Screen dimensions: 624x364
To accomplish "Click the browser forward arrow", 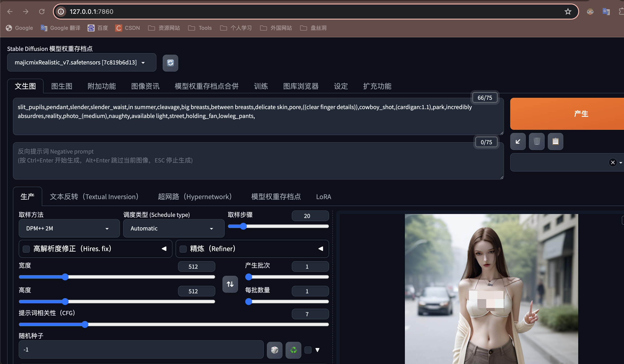I will point(26,11).
